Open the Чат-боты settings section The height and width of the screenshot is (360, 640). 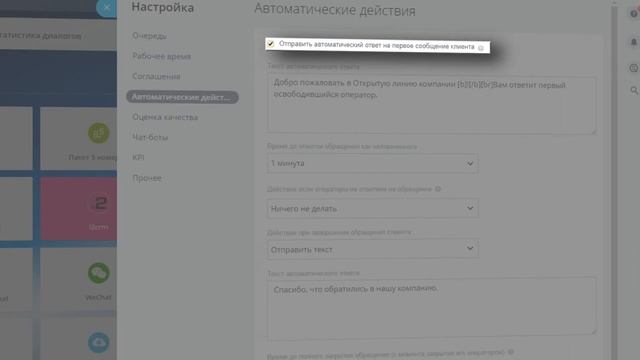point(150,138)
